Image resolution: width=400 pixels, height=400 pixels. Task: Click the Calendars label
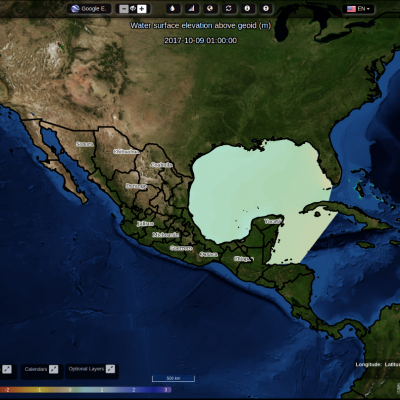36,369
